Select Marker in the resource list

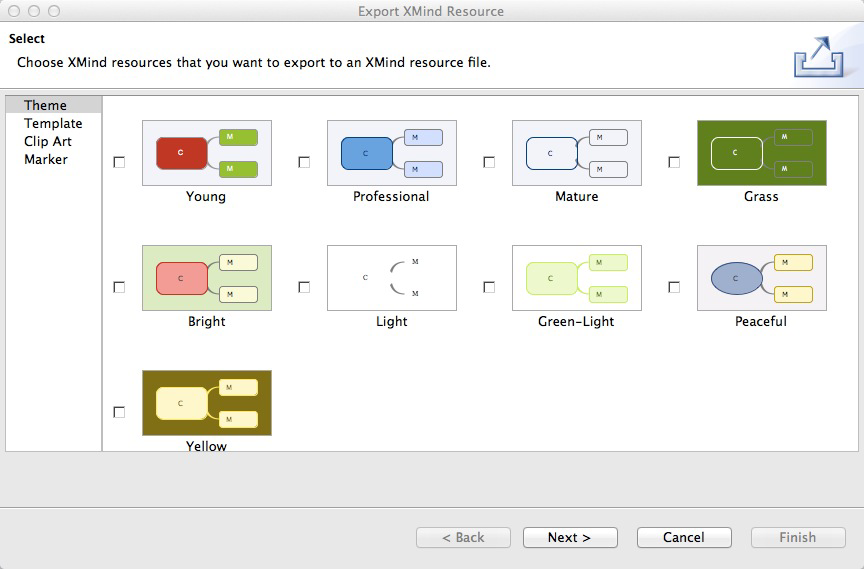[x=53, y=160]
